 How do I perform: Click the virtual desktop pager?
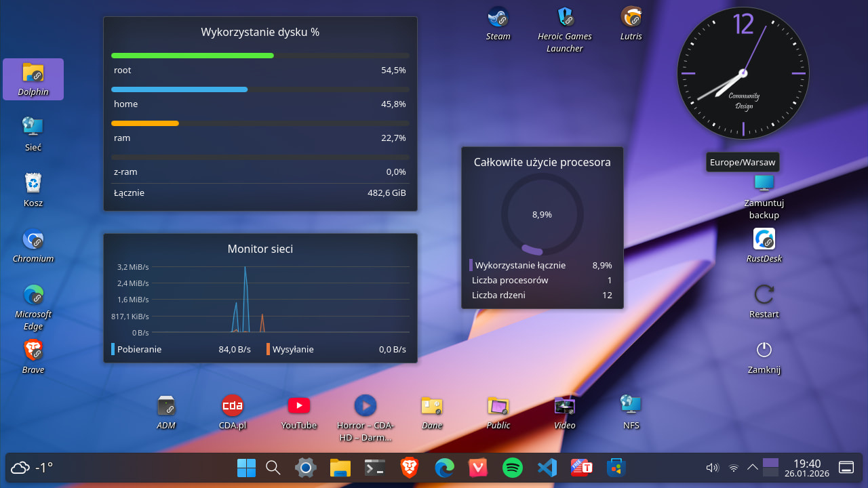pos(770,467)
